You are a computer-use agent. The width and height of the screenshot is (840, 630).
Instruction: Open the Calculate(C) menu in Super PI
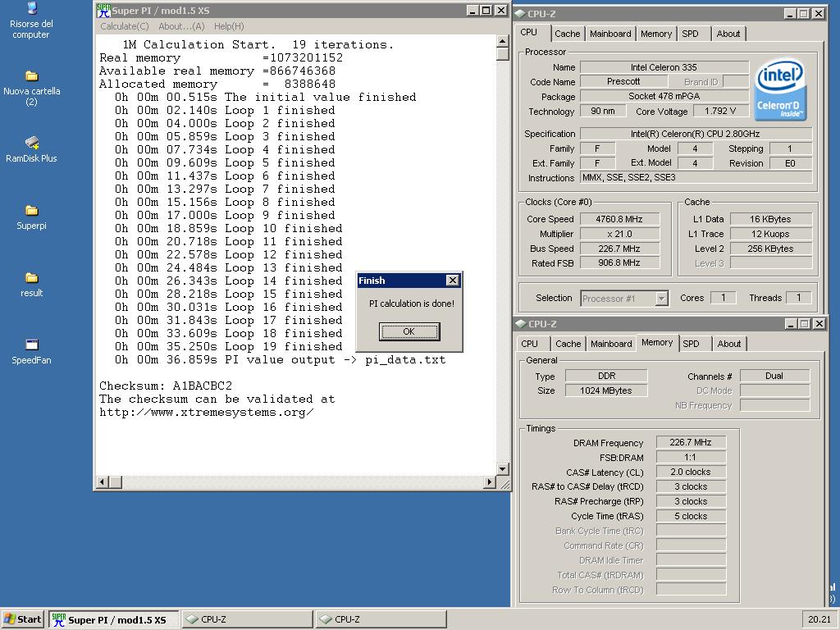125,26
